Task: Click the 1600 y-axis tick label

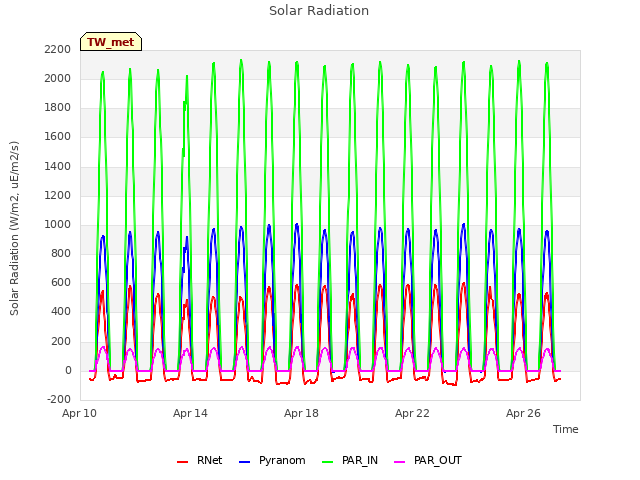Action: (x=58, y=137)
